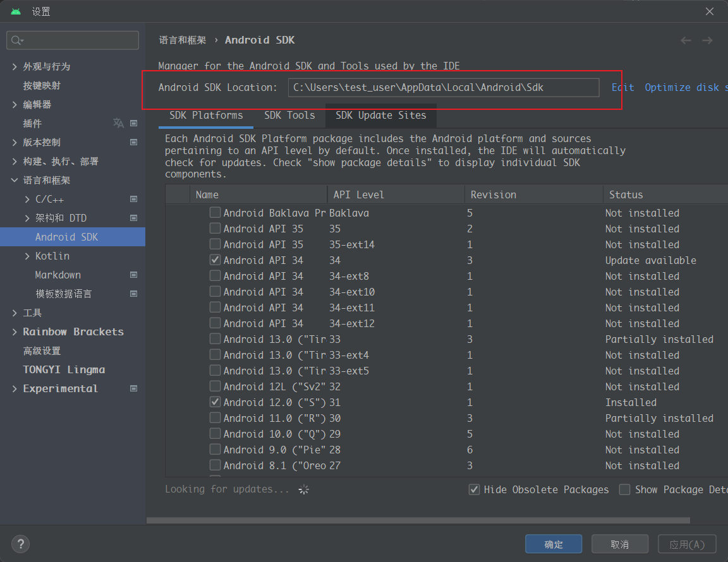This screenshot has height=562, width=728.
Task: Click the 应用(A) apply button
Action: click(x=687, y=544)
